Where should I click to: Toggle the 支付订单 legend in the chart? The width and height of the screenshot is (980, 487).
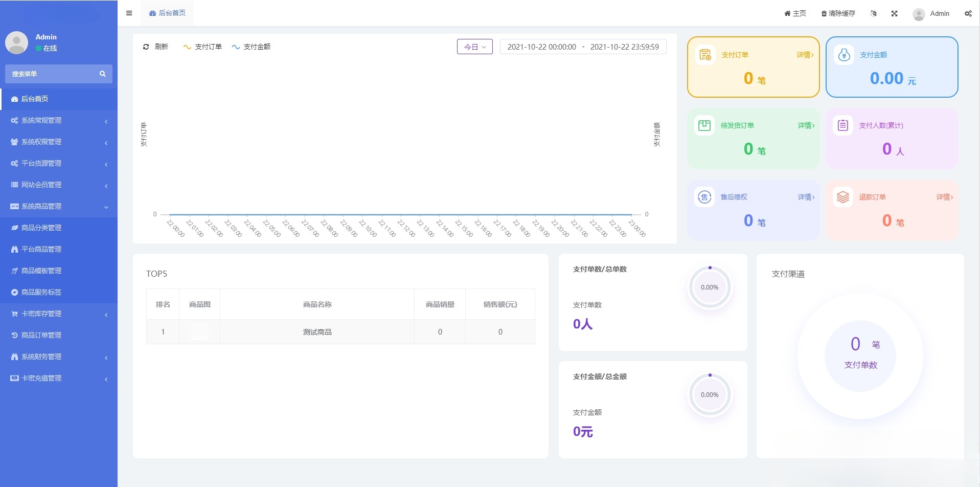click(202, 47)
